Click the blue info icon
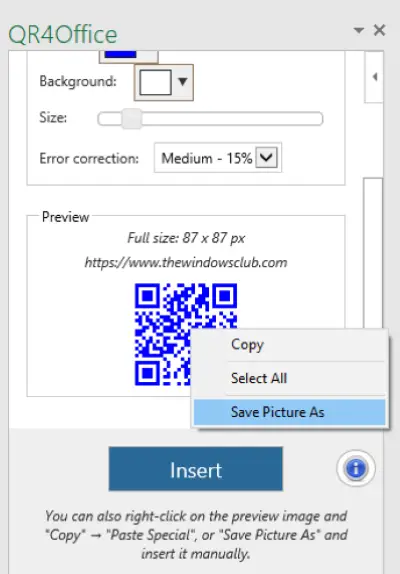400x574 pixels. click(x=356, y=468)
